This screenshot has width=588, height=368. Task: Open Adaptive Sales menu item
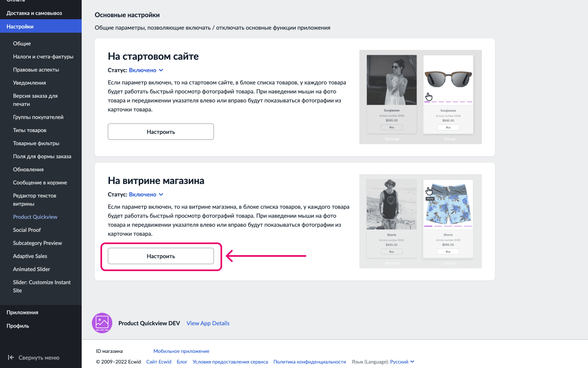30,256
